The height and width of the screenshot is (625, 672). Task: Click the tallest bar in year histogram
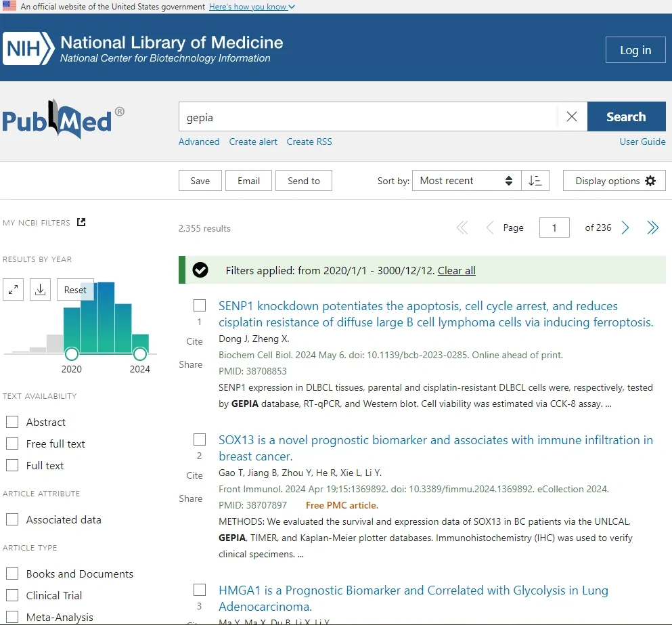106,318
